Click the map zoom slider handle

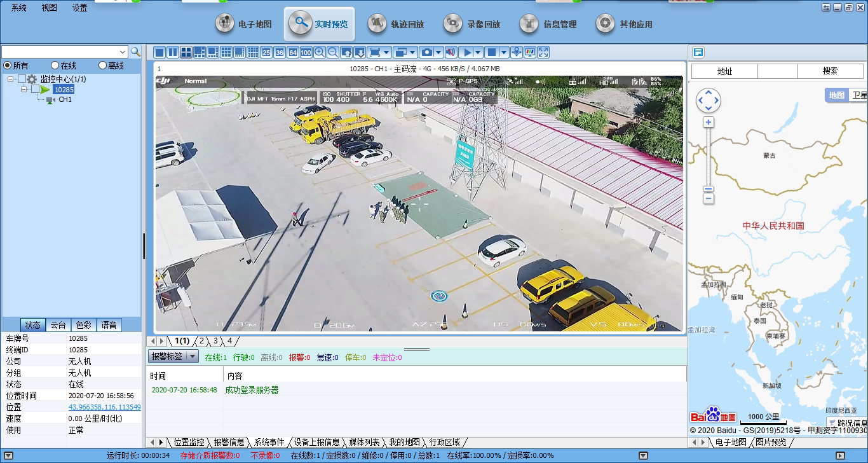coord(709,189)
